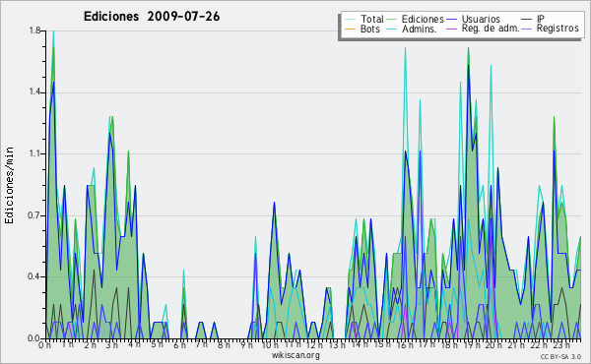Screen dimensions: 591x364
Task: Click the 12 h mark on time axis
Action: (x=313, y=344)
